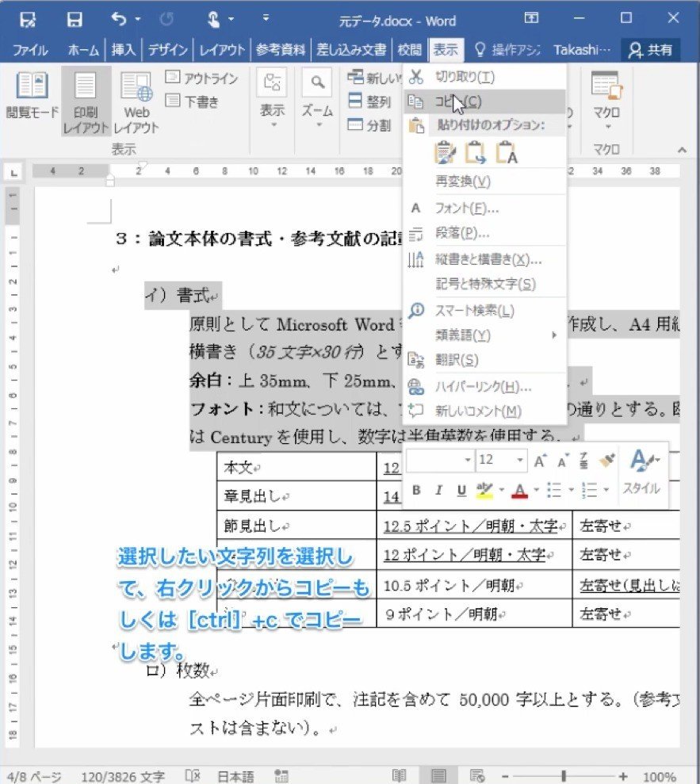The height and width of the screenshot is (784, 700).
Task: Click the Redo icon in title bar
Action: coord(166,20)
